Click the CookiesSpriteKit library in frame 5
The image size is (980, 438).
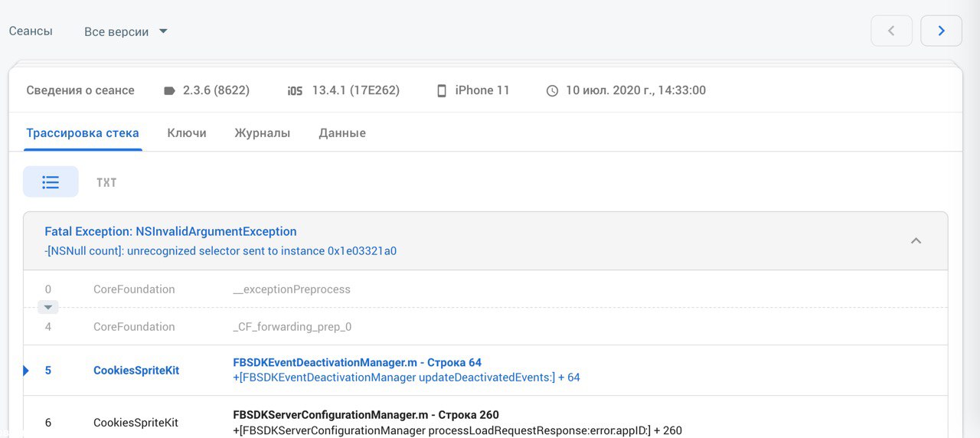[136, 371]
